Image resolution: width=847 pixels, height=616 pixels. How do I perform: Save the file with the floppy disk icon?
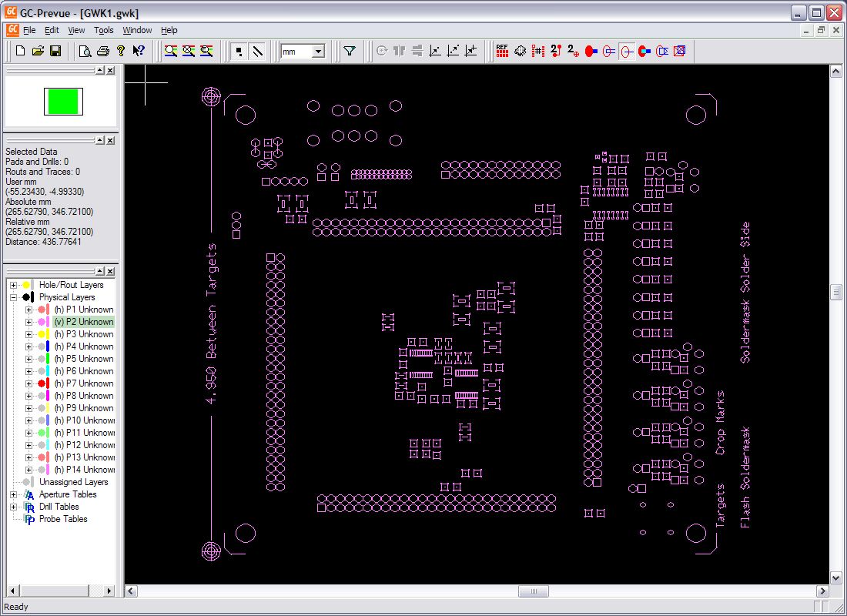pyautogui.click(x=55, y=51)
